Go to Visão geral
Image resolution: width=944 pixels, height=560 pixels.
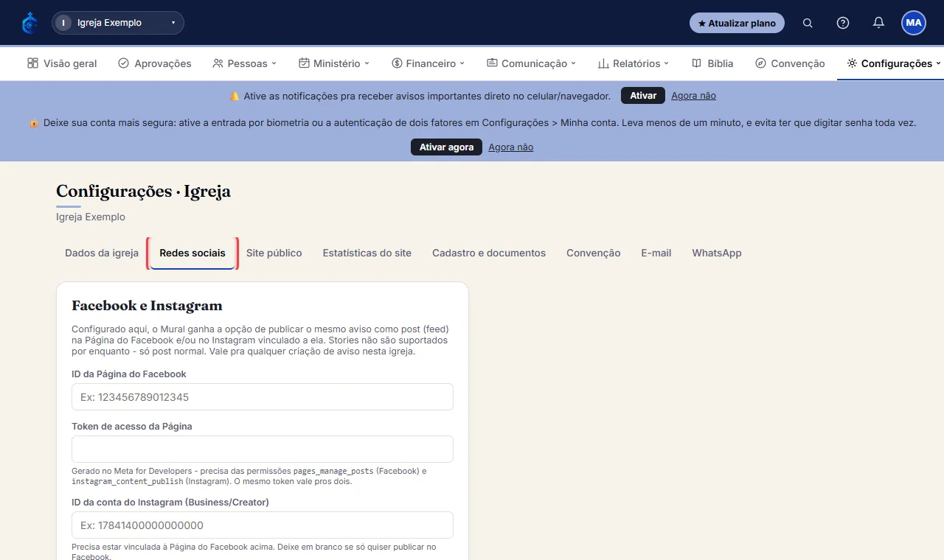point(62,63)
